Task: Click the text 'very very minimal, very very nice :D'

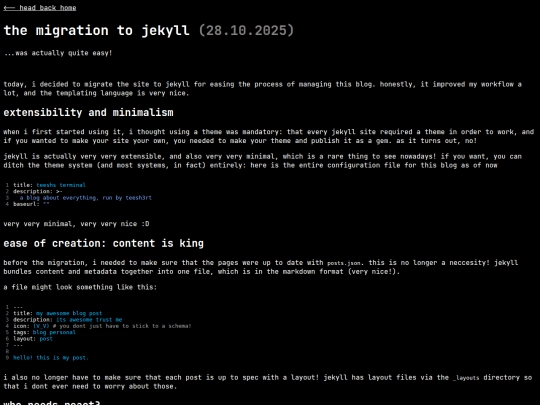Action: tap(76, 224)
